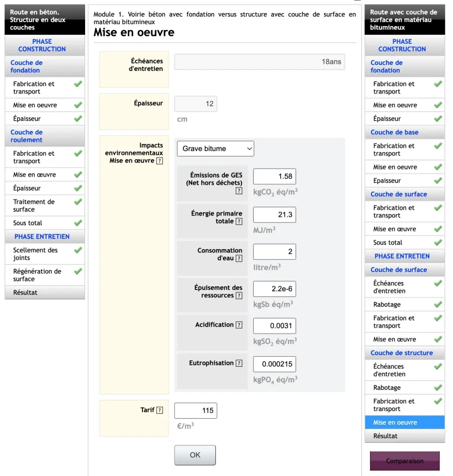Select the Consommation d'eau input field
The height and width of the screenshot is (476, 453).
274,252
